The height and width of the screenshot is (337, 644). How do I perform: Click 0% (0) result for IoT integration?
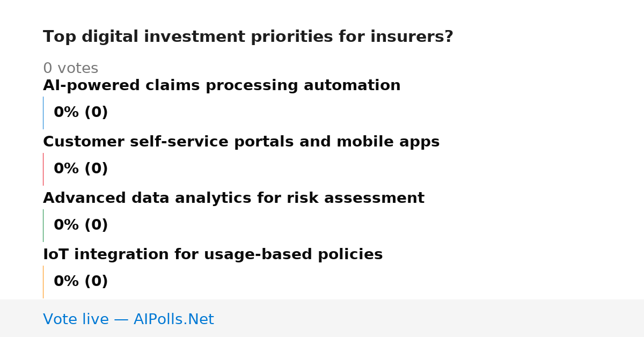click(x=80, y=282)
